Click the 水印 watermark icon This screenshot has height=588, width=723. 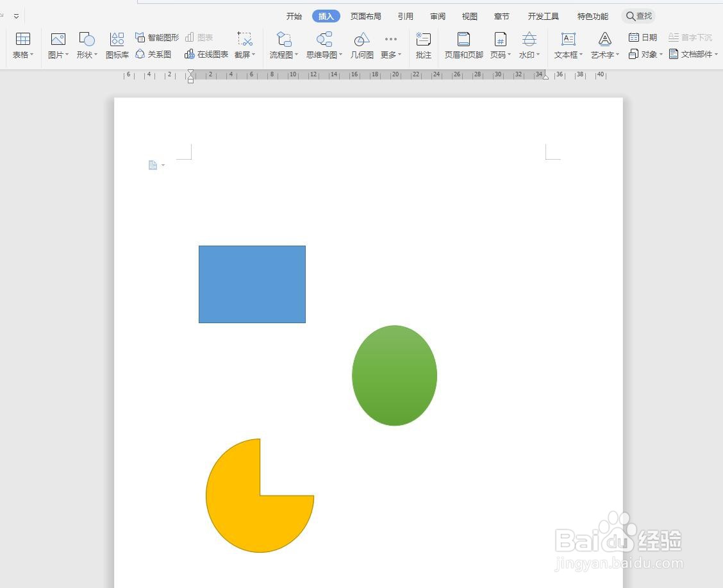tap(529, 38)
